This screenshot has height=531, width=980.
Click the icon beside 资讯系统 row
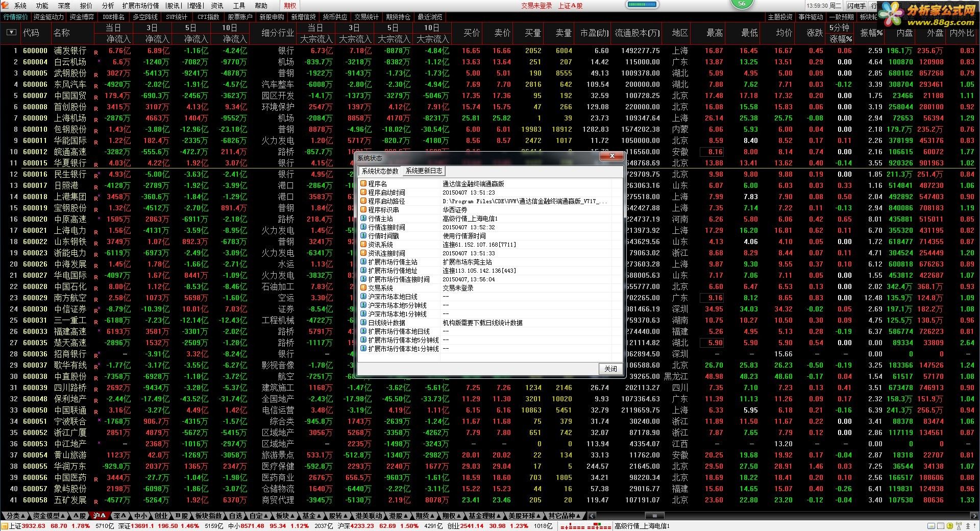363,245
